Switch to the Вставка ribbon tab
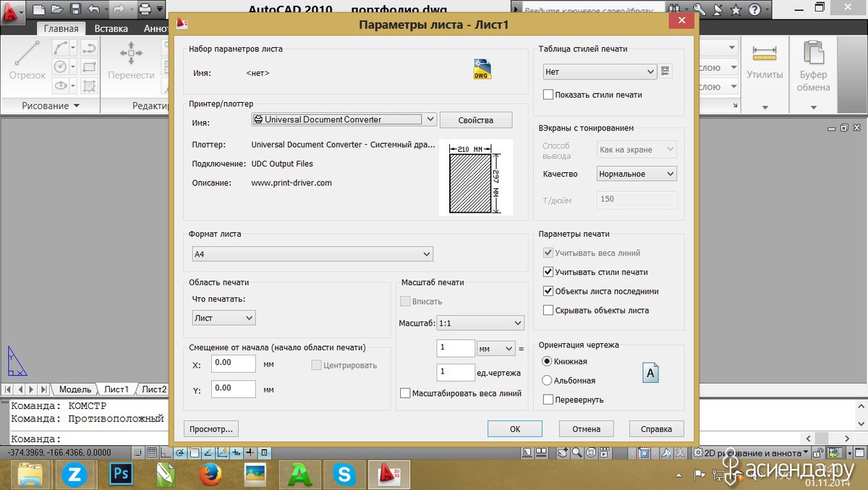The width and height of the screenshot is (868, 490). [x=111, y=29]
